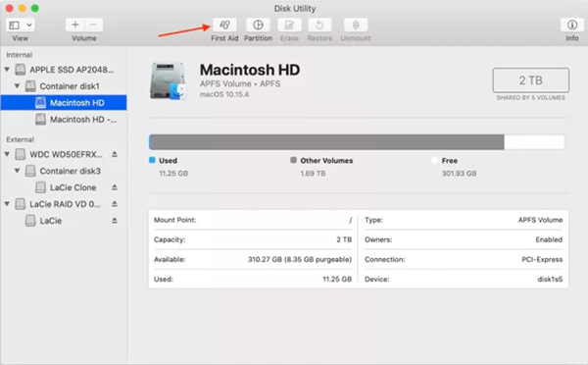Click the 310.27 GB available value
The height and width of the screenshot is (365, 588).
coord(300,259)
